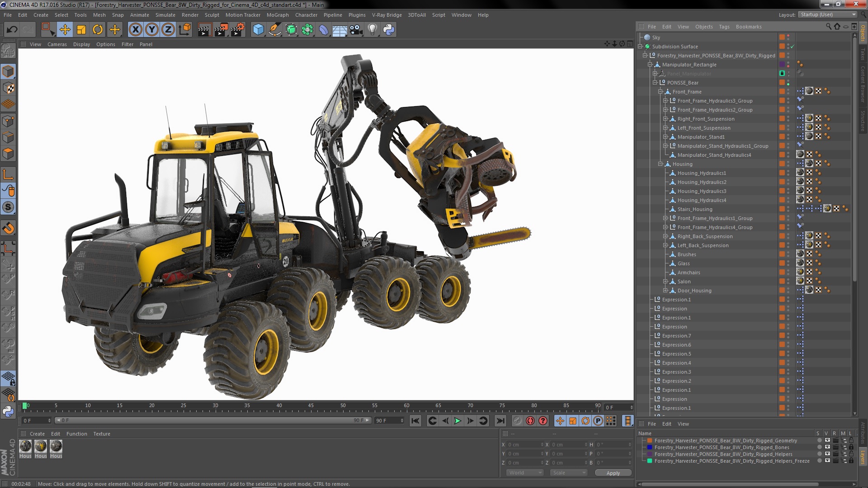Select the Edges mode icon in left sidebar
Image resolution: width=868 pixels, height=488 pixels.
(8, 137)
